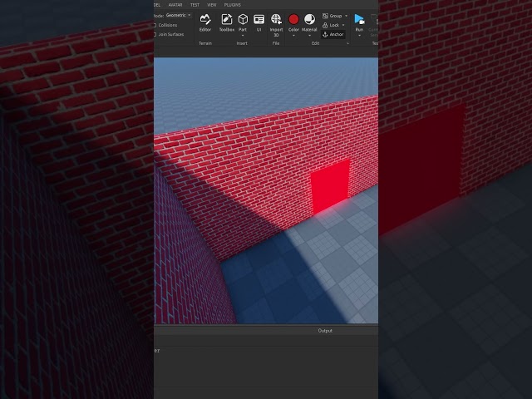This screenshot has width=532, height=399.
Task: Toggle the Anchor button
Action: [x=332, y=34]
